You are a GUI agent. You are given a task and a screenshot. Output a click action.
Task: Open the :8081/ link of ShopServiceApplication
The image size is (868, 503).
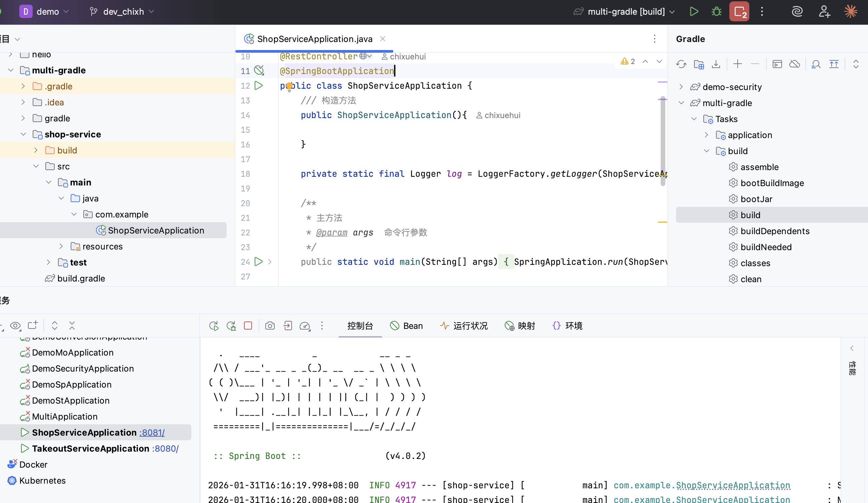coord(152,432)
